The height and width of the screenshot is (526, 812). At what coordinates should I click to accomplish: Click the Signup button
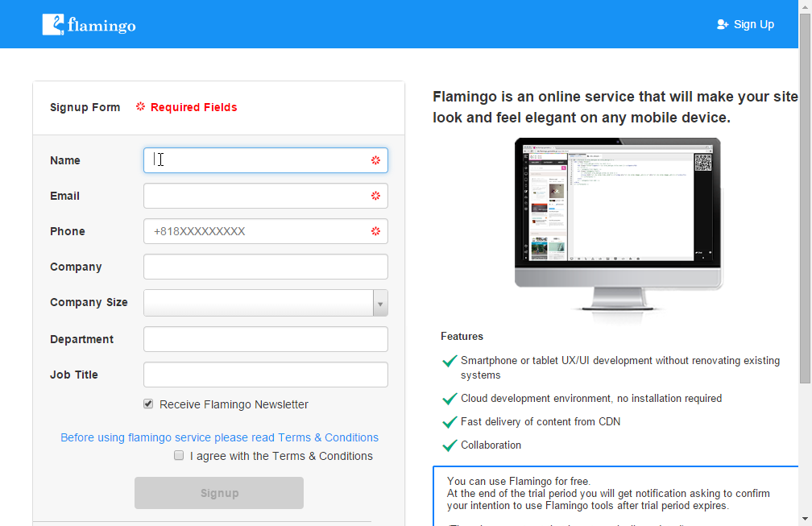point(219,493)
